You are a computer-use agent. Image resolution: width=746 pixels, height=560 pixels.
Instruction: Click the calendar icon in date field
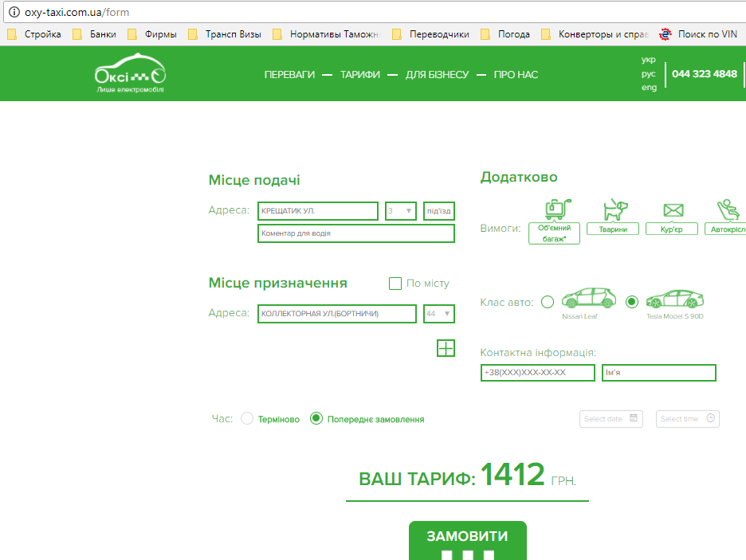tap(634, 418)
